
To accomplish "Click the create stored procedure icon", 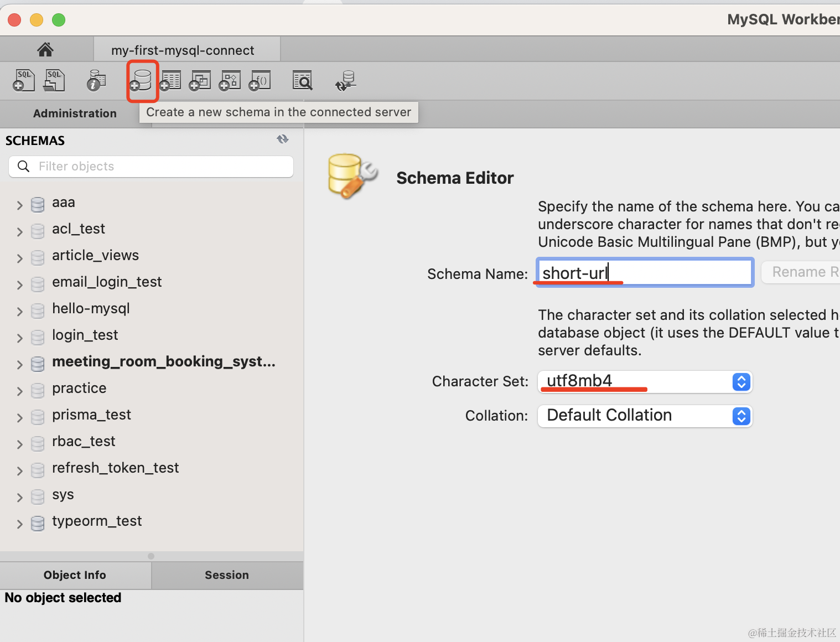I will (230, 81).
